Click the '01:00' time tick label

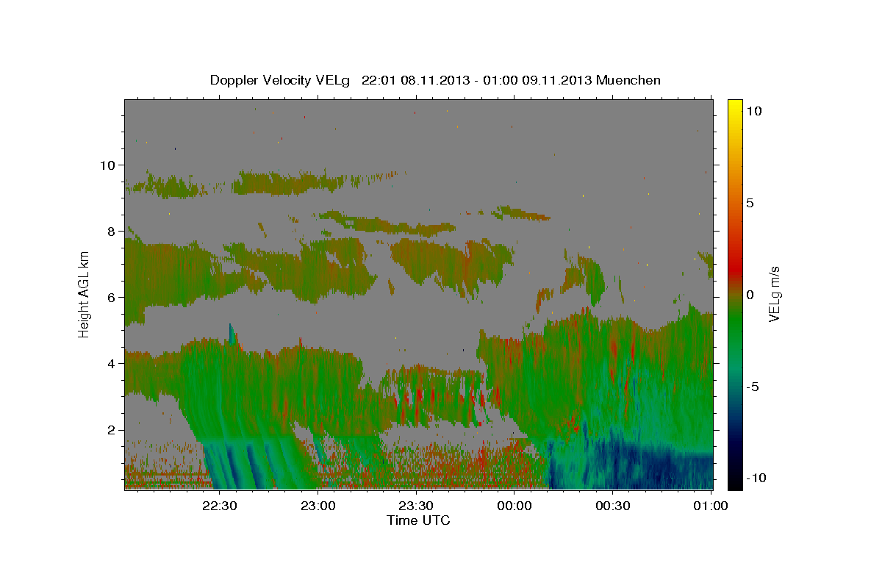tap(711, 506)
